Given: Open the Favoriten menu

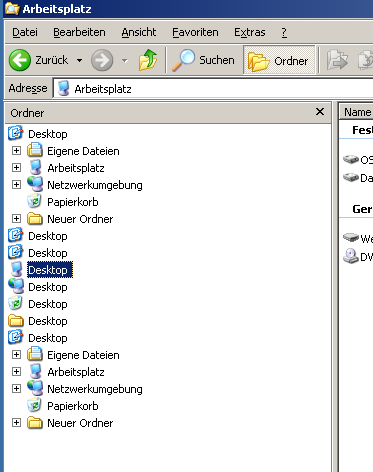Looking at the screenshot, I should (195, 32).
